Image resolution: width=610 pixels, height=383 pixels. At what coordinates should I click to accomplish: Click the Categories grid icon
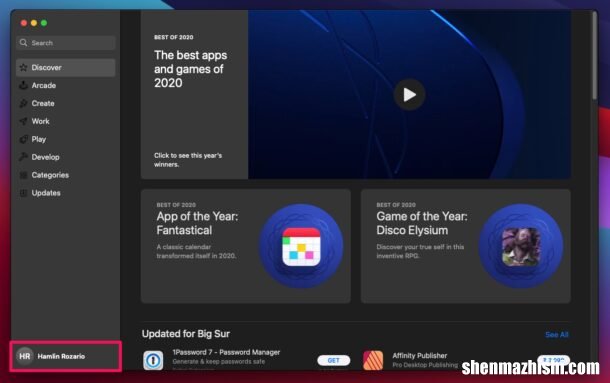click(23, 175)
